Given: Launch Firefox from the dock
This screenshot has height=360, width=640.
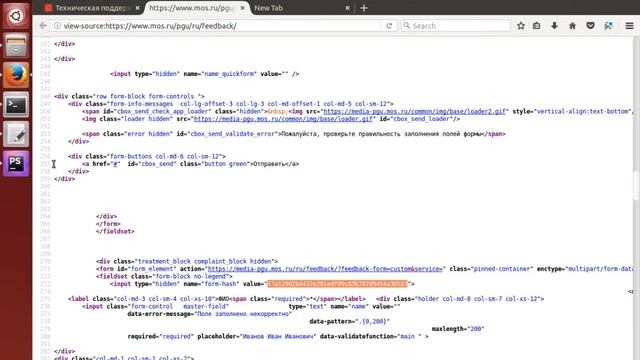Looking at the screenshot, I should click(x=16, y=75).
